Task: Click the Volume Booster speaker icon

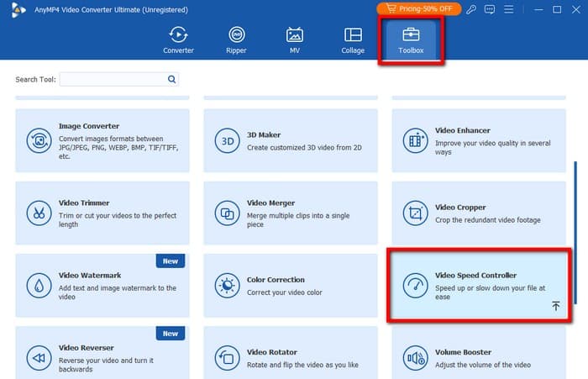Action: coord(416,358)
